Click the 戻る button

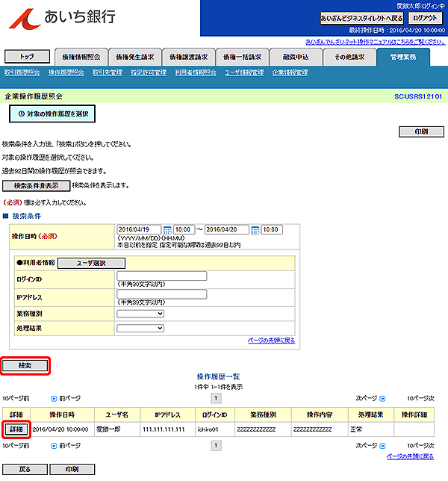coord(25,469)
